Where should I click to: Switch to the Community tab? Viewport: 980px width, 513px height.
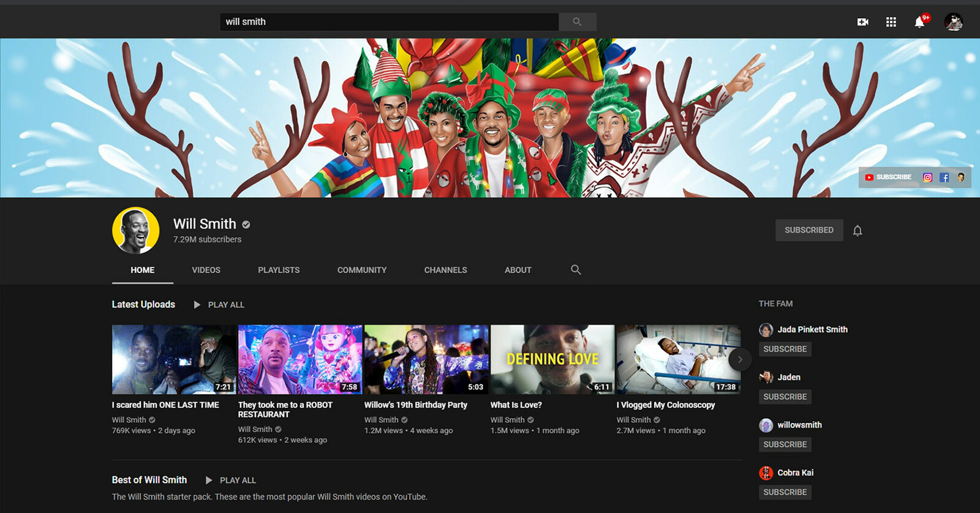tap(362, 270)
